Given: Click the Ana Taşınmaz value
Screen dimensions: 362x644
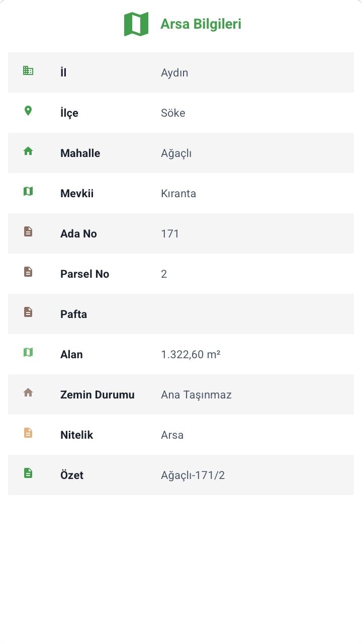Looking at the screenshot, I should click(196, 394).
